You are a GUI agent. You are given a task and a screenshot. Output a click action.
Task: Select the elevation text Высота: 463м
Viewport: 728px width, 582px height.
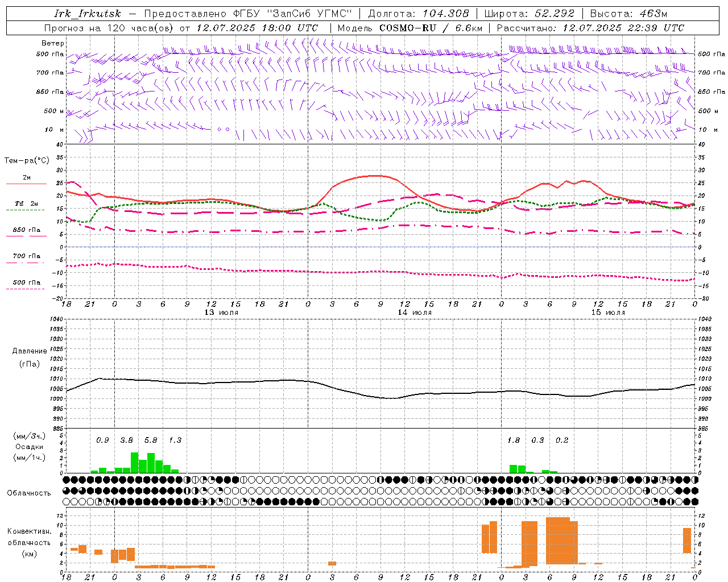pos(628,14)
